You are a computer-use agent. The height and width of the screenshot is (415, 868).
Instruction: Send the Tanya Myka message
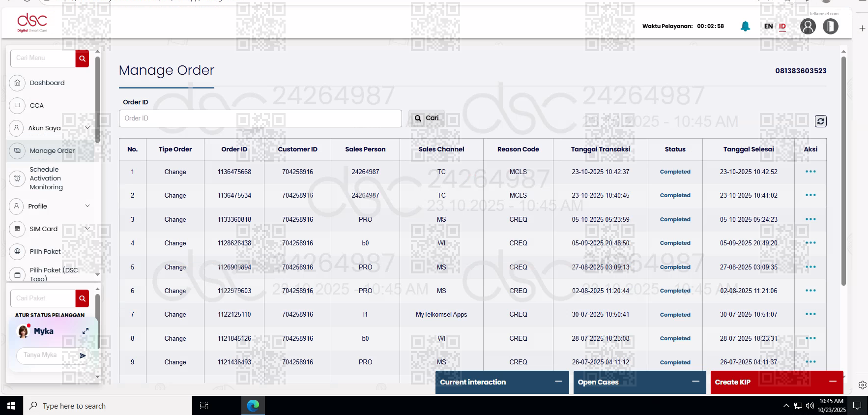(x=83, y=356)
